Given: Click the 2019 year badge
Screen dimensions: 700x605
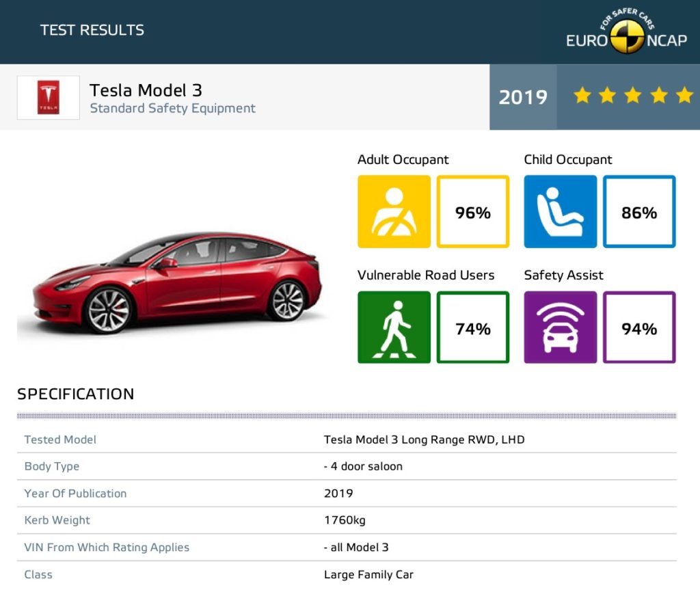Looking at the screenshot, I should 523,97.
